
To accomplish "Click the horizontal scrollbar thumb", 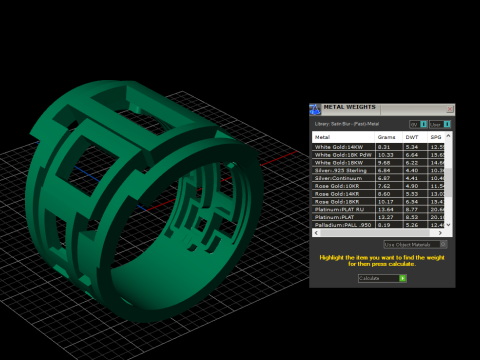I will point(375,233).
